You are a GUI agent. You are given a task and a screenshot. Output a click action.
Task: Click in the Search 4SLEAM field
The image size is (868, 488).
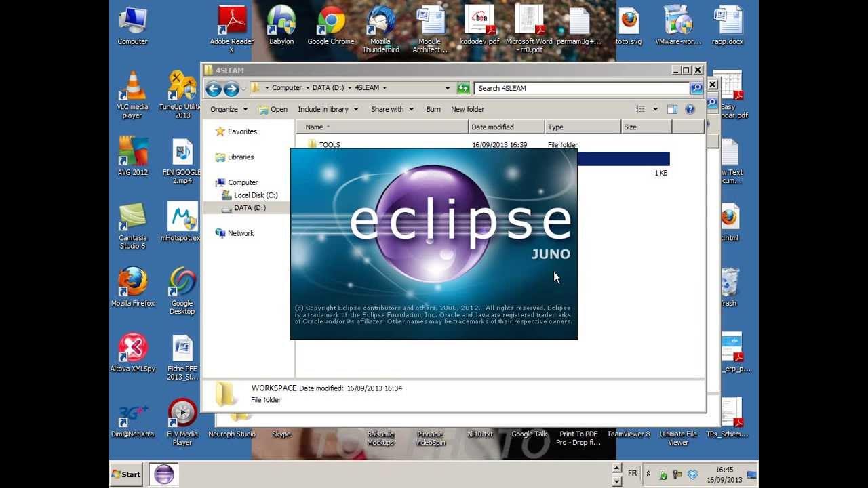click(583, 88)
